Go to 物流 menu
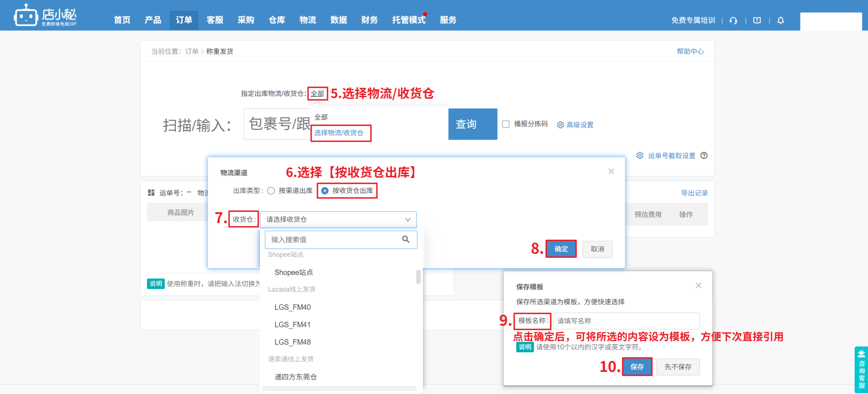868x394 pixels. click(x=308, y=20)
